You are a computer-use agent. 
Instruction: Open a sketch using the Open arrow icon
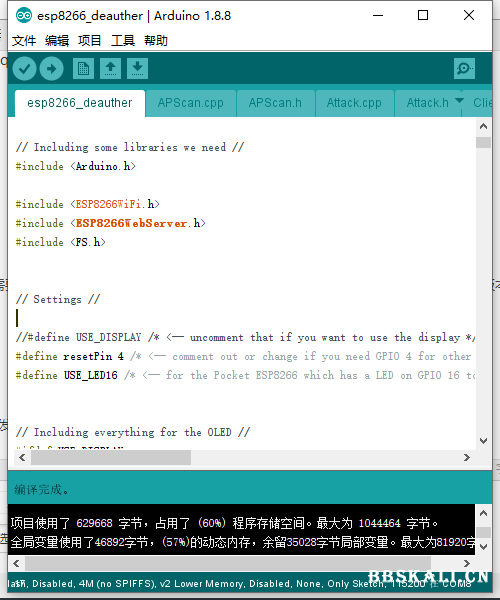pos(111,69)
